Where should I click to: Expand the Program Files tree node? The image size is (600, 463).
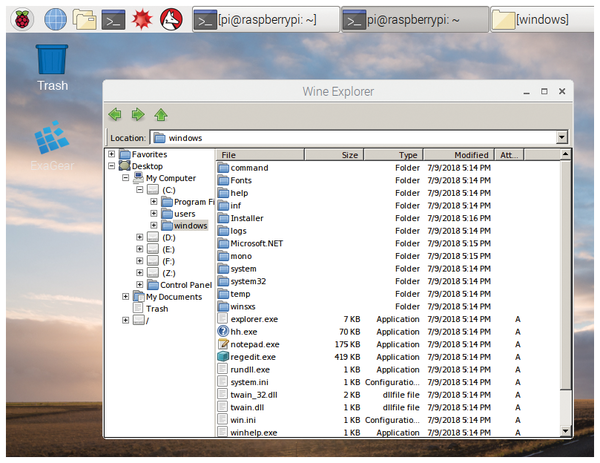point(154,202)
